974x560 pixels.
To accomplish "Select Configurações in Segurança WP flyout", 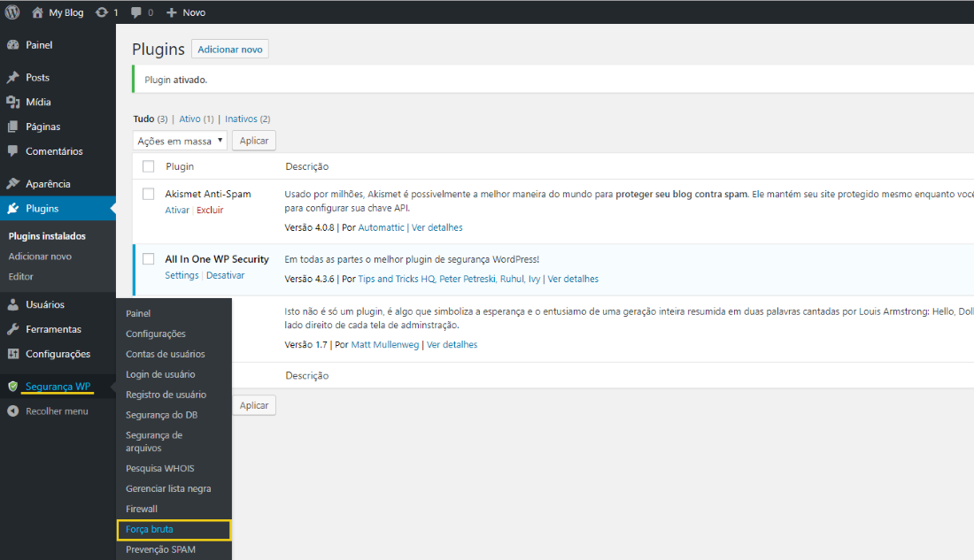I will coord(156,334).
